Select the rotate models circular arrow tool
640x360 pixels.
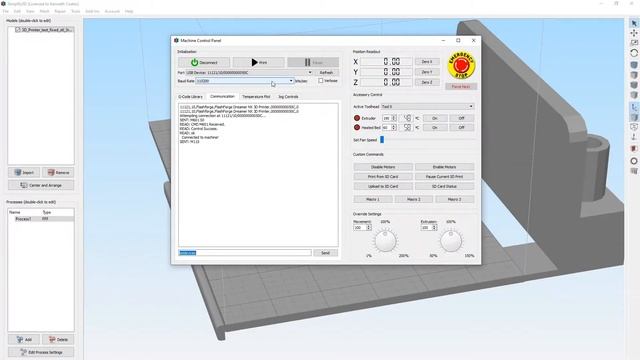(634, 53)
